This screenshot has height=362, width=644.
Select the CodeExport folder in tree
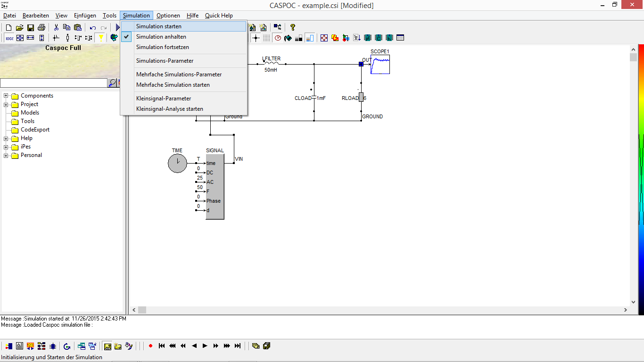pos(35,130)
